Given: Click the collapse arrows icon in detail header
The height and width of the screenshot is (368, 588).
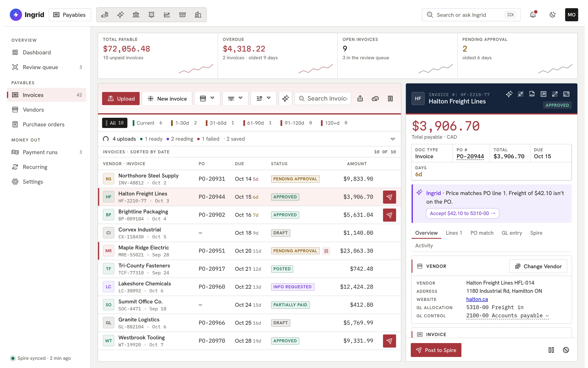Looking at the screenshot, I should 520,94.
